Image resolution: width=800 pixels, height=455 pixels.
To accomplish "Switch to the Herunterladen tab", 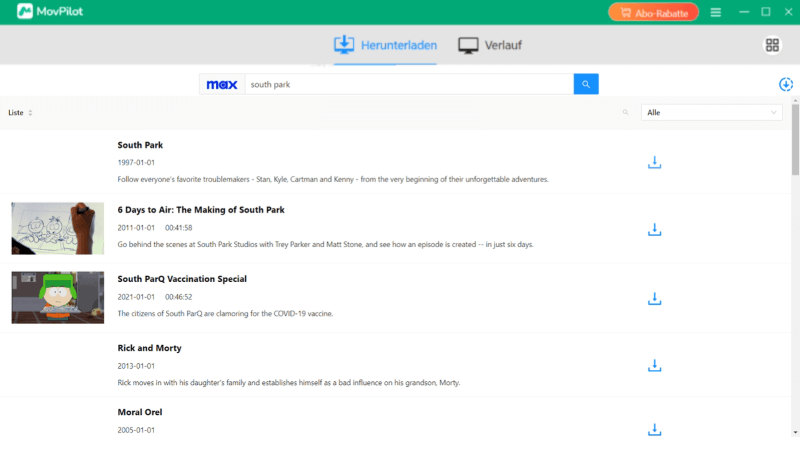I will [385, 45].
